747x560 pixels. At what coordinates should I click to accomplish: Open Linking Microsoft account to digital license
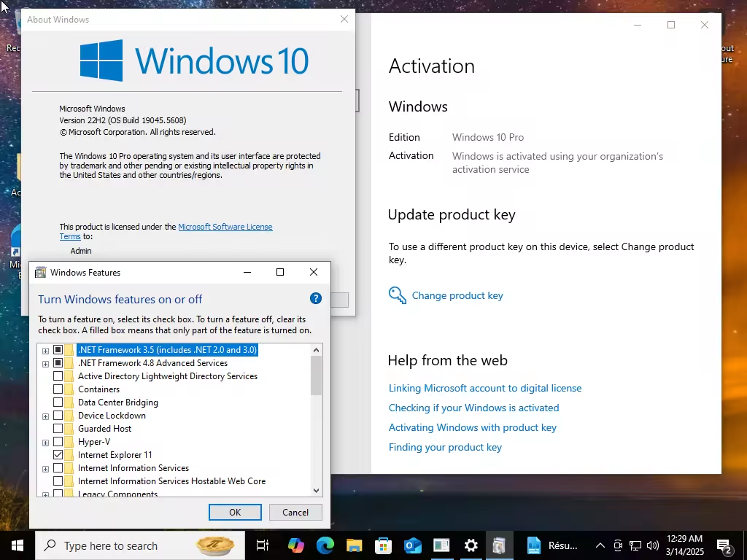pyautogui.click(x=485, y=388)
